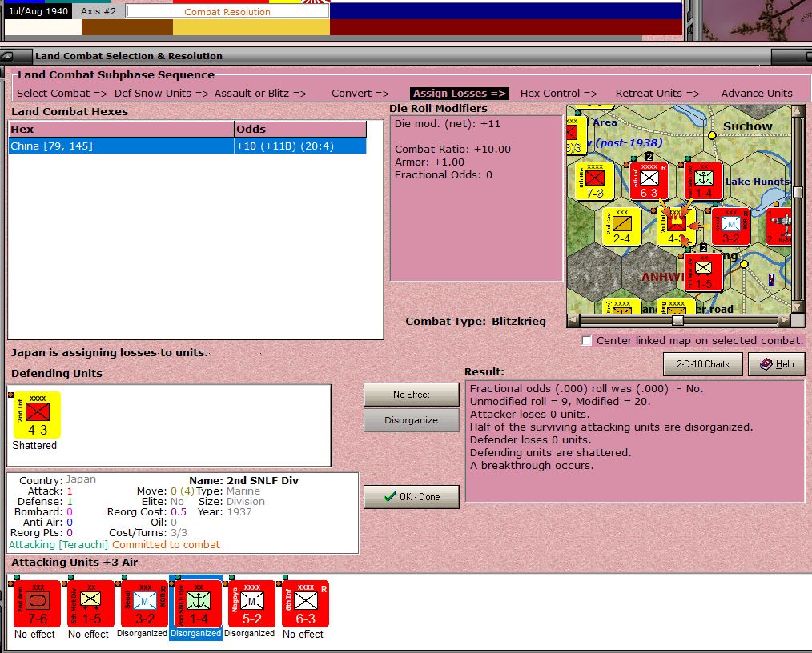The width and height of the screenshot is (812, 653).
Task: Confirm with OK - Done button
Action: tap(411, 497)
